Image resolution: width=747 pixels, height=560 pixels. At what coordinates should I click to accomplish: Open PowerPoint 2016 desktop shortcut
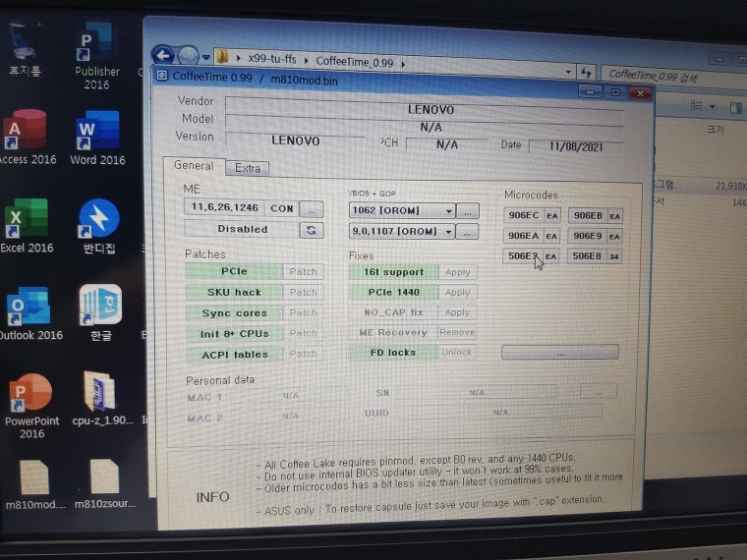click(x=31, y=406)
